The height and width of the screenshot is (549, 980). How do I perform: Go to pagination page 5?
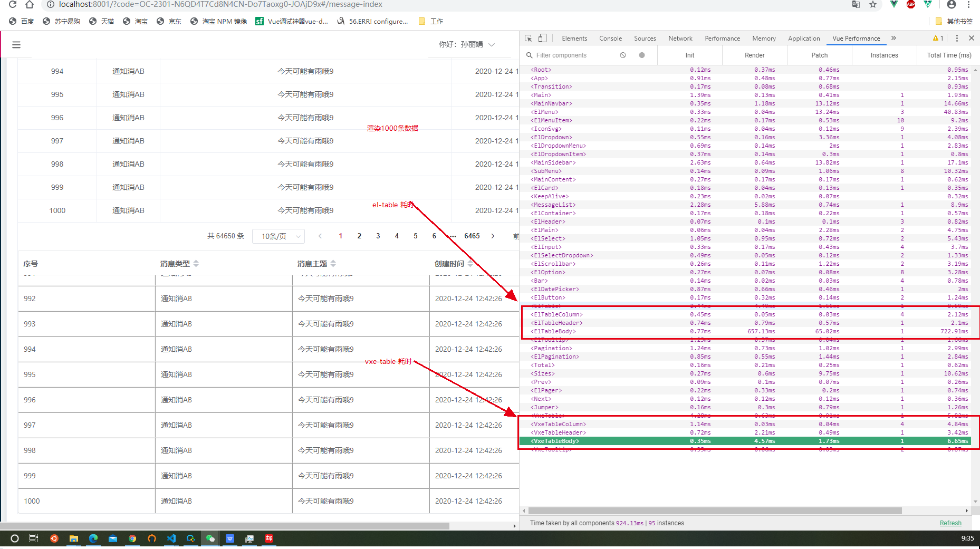pyautogui.click(x=416, y=236)
